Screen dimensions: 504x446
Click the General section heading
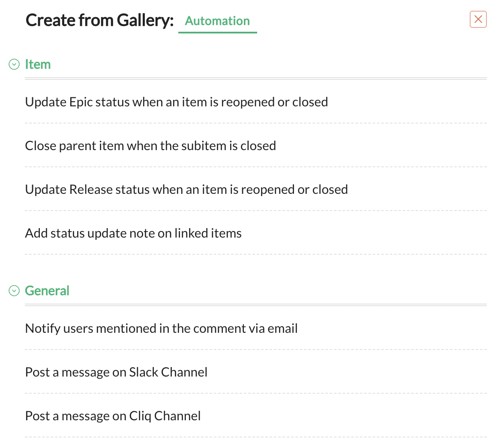tap(47, 291)
